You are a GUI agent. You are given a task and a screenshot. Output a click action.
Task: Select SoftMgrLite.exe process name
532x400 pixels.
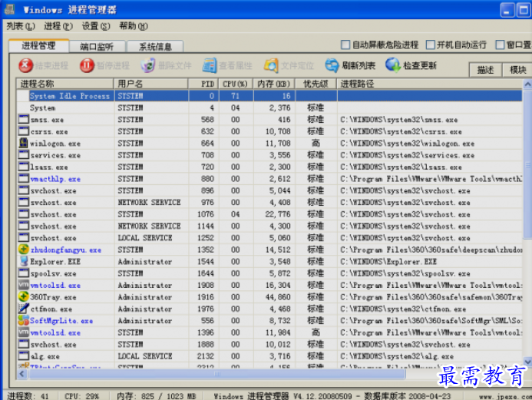pyautogui.click(x=61, y=321)
